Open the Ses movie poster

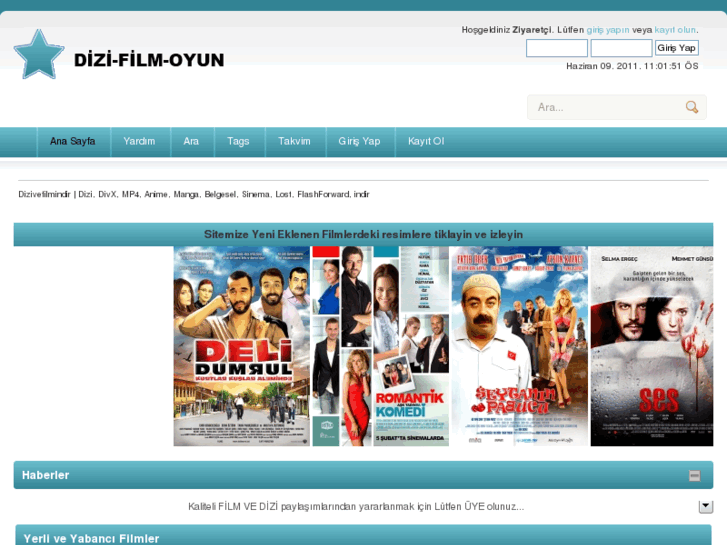(x=652, y=346)
